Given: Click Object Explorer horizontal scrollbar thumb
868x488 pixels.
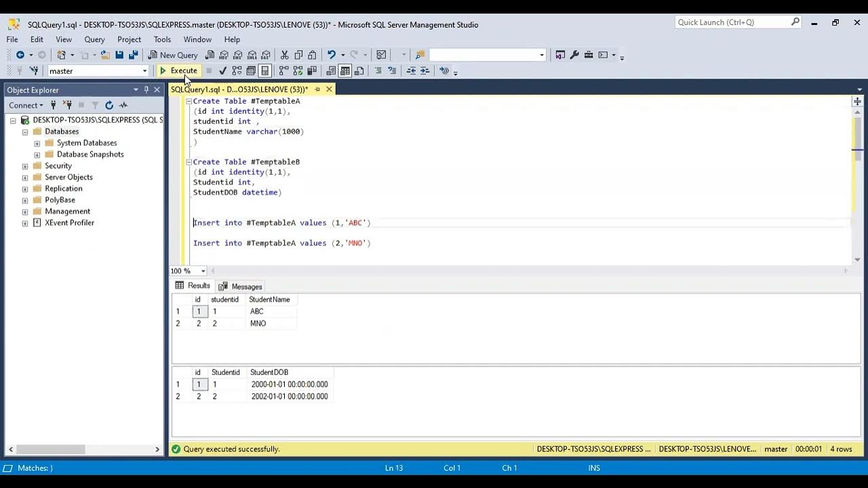Looking at the screenshot, I should click(x=51, y=449).
